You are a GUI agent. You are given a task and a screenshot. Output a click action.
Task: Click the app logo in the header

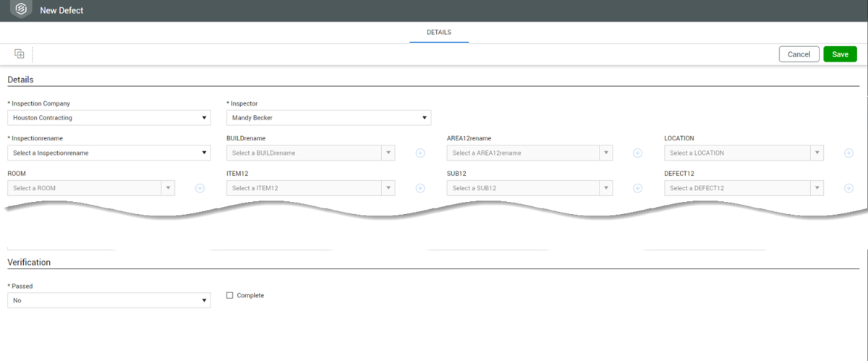click(x=22, y=9)
